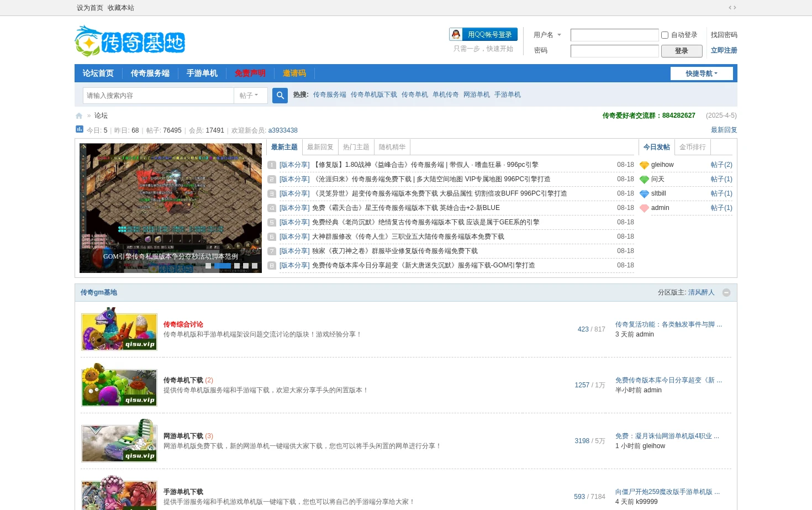This screenshot has height=510, width=812.
Task: Open the 手游单机下载 forum thumbnail
Action: 119,493
